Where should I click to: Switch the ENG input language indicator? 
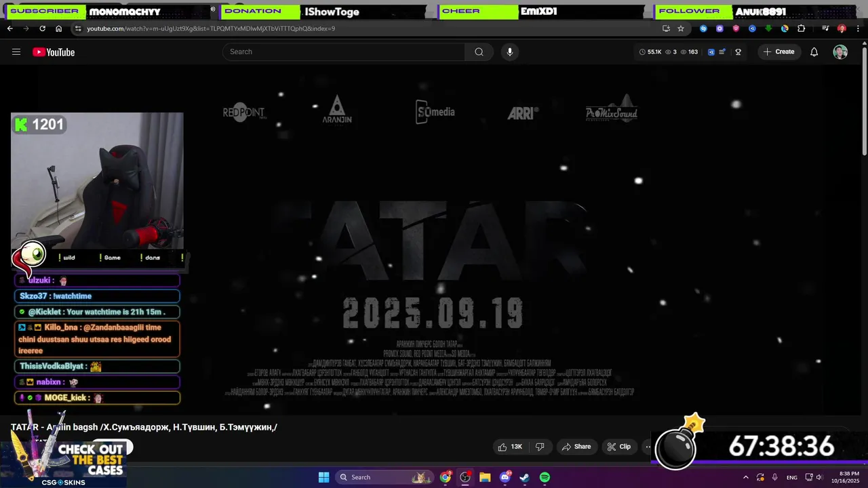[792, 477]
